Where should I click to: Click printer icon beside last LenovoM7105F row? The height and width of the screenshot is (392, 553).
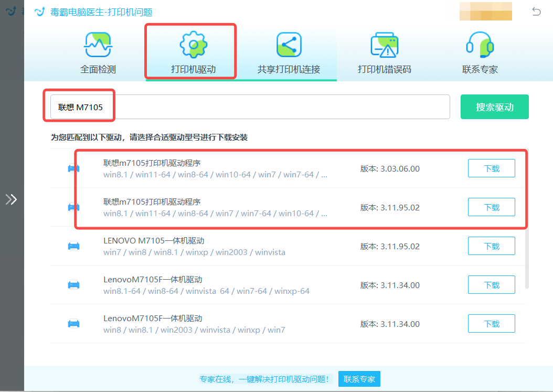tap(73, 324)
